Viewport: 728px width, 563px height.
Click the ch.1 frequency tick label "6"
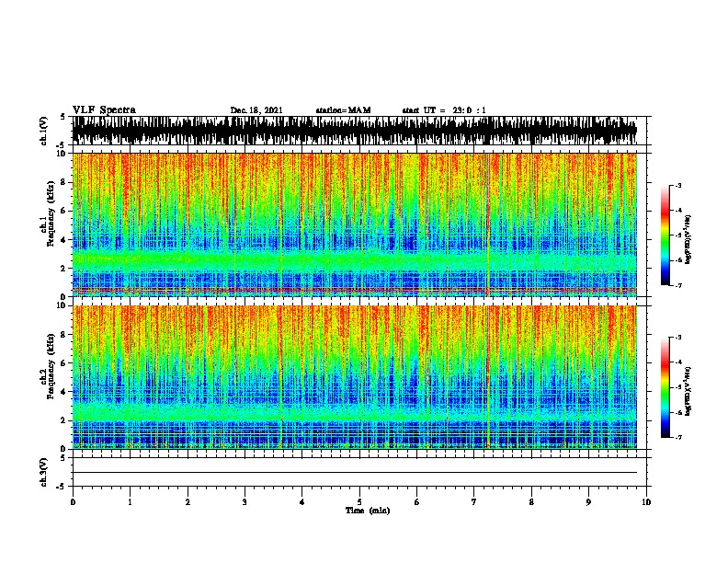tap(63, 212)
